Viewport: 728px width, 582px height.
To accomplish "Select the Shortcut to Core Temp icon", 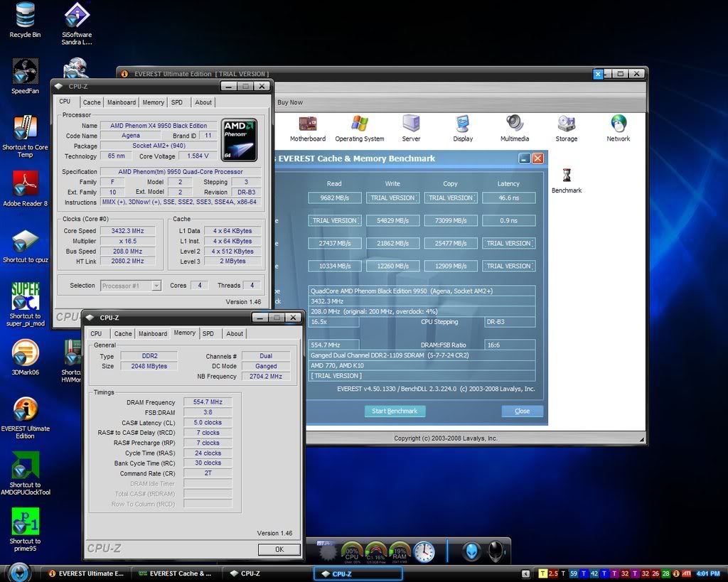I will (25, 136).
